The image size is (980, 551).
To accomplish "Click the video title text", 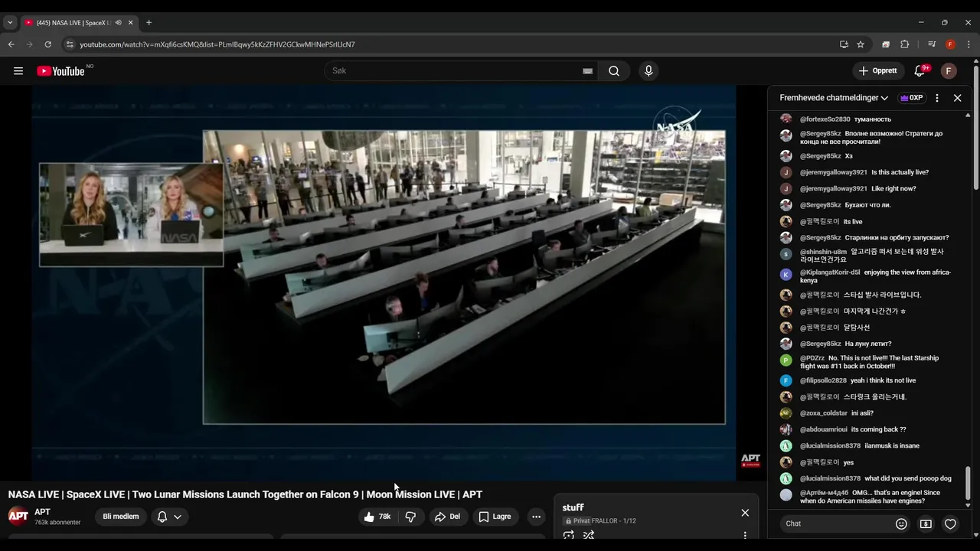I will point(245,494).
